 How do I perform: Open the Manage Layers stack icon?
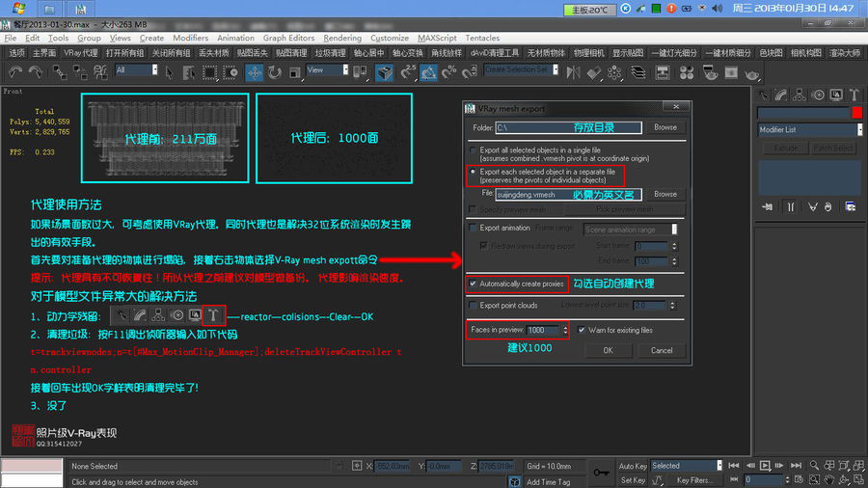tap(638, 72)
